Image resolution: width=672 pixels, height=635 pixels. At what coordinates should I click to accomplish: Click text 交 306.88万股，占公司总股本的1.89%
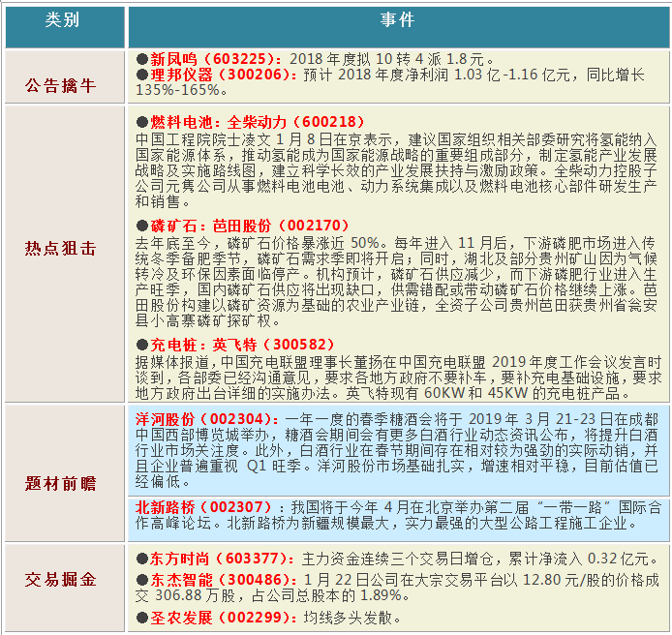[268, 595]
